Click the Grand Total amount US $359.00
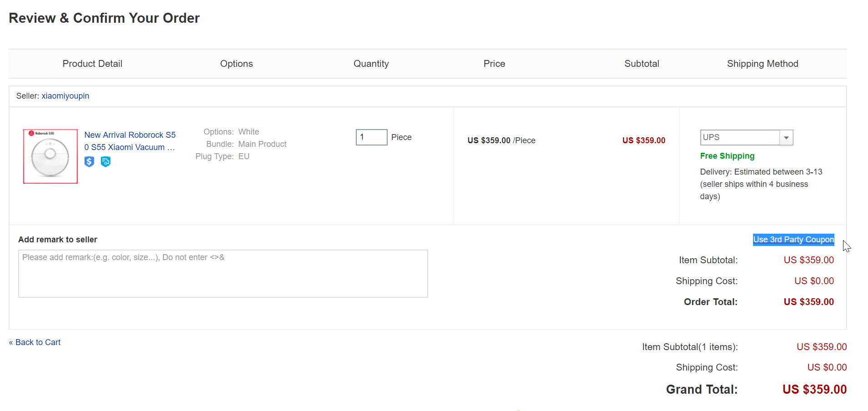Viewport: 868px width, 411px height. coord(814,390)
